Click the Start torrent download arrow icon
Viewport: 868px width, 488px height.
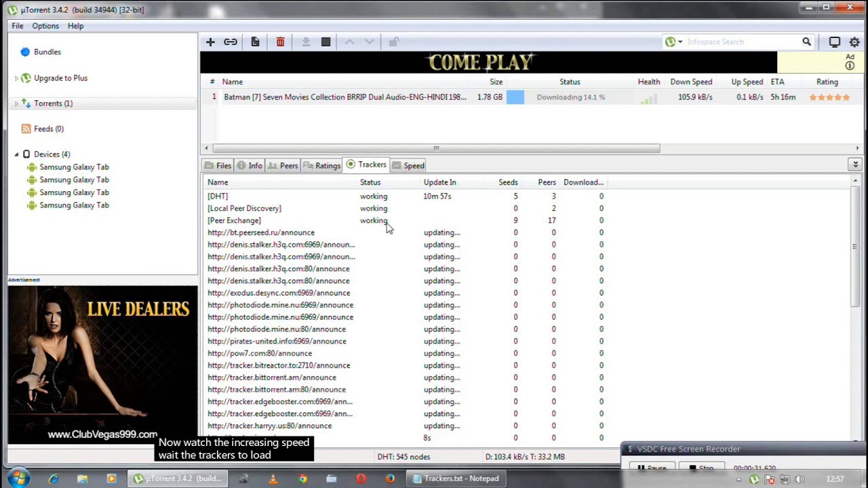coord(306,42)
